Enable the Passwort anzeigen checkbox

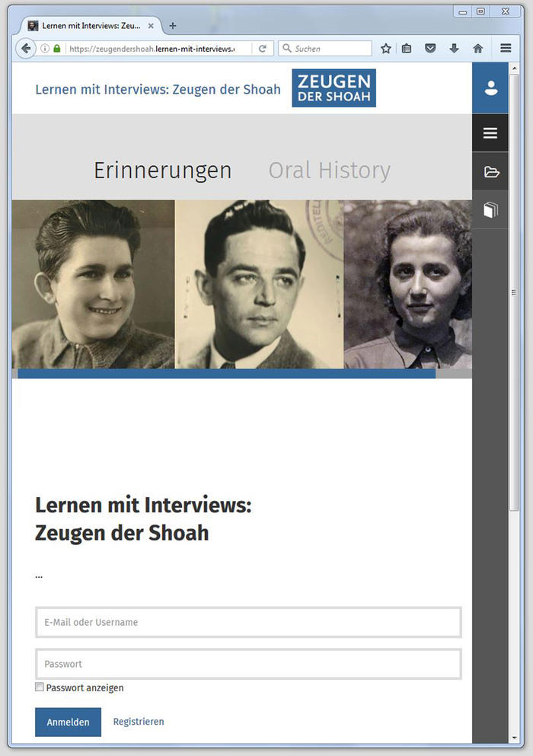coord(40,687)
